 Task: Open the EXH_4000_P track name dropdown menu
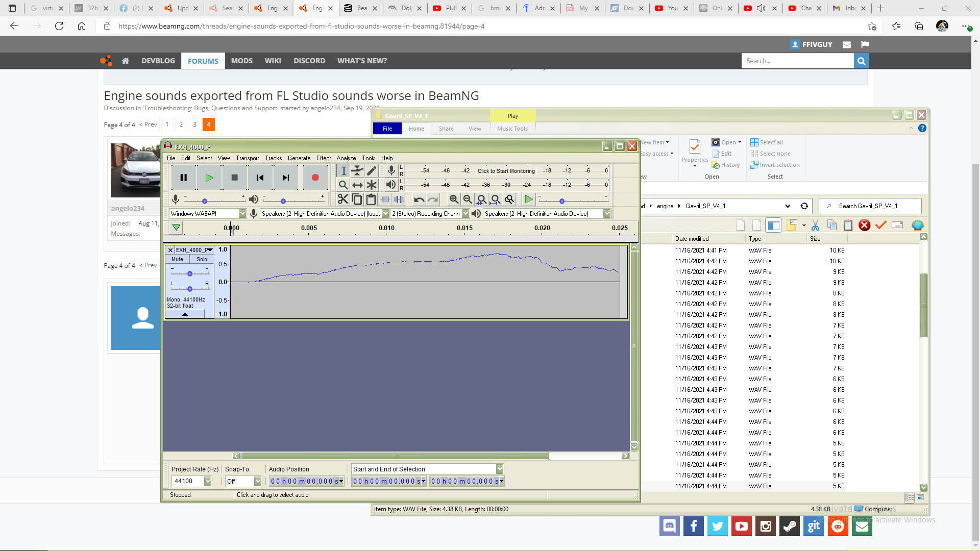coord(194,250)
